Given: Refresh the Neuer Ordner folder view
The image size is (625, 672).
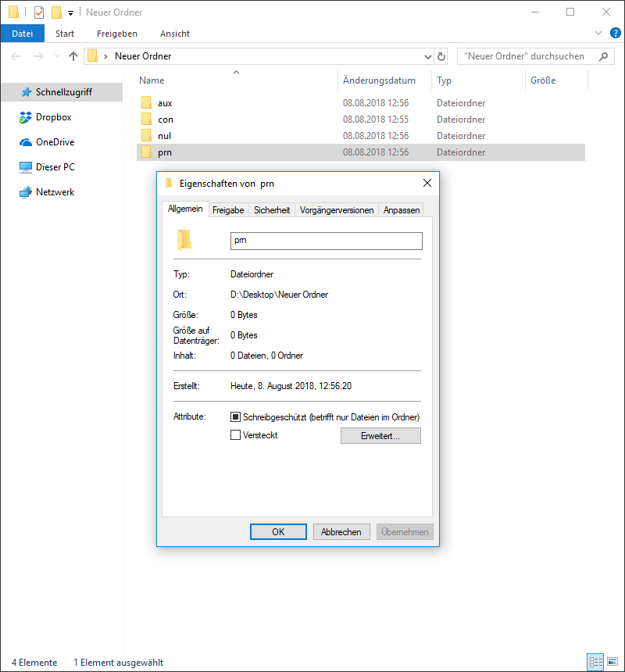Looking at the screenshot, I should point(441,56).
